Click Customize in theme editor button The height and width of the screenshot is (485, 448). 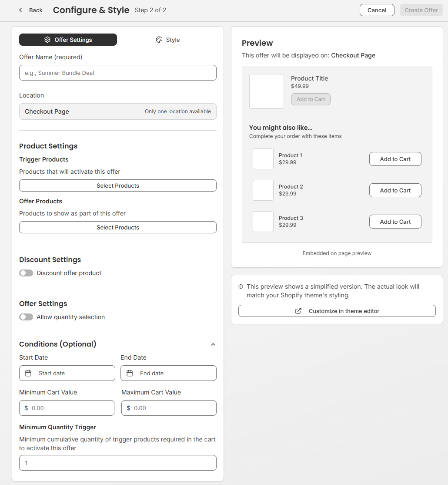(337, 311)
